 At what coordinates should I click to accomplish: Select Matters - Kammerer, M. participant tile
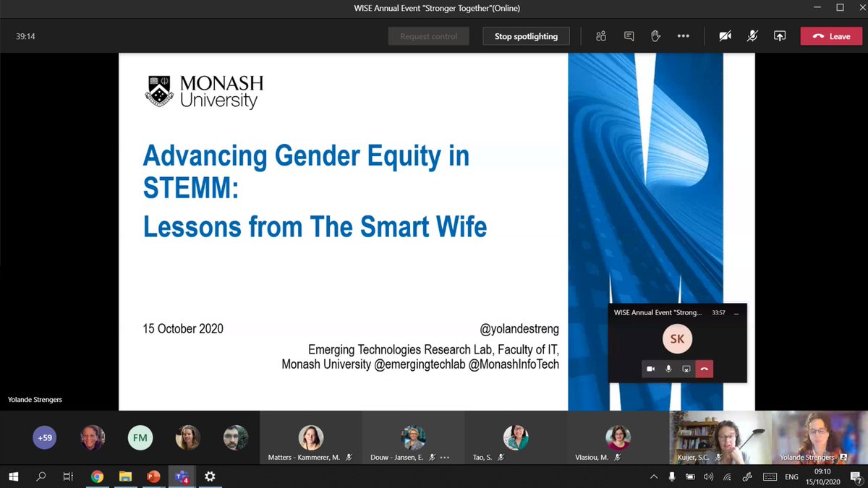click(311, 439)
